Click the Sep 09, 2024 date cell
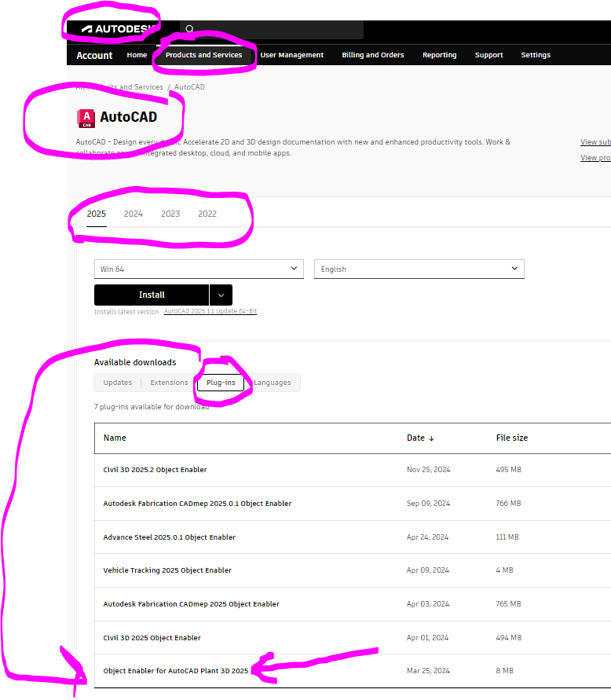Screen dimensions: 611x700 coord(429,504)
